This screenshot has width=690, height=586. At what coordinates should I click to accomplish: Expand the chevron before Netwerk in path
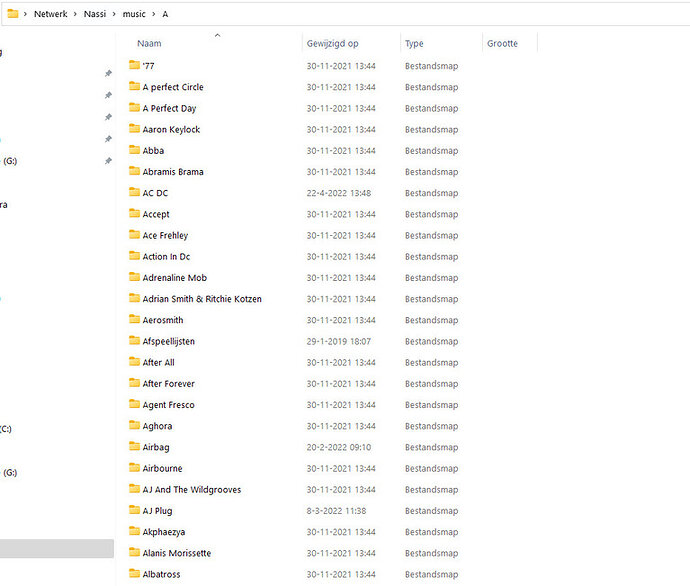(x=25, y=14)
